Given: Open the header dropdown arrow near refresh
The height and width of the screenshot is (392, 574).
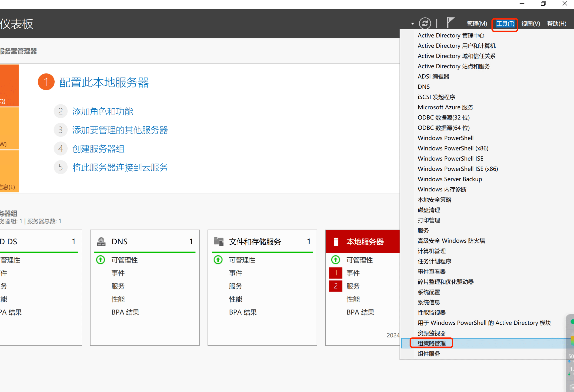Looking at the screenshot, I should (412, 24).
